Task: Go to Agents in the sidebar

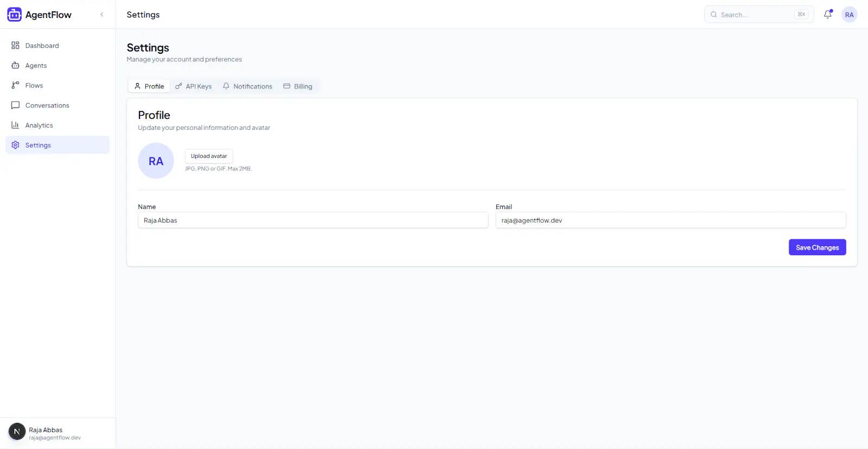Action: (58, 66)
